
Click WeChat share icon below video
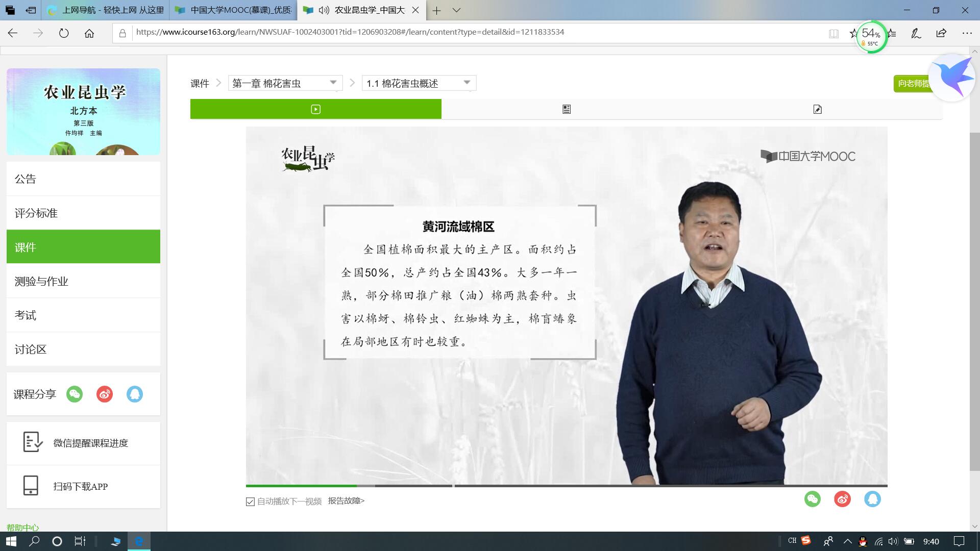(812, 499)
